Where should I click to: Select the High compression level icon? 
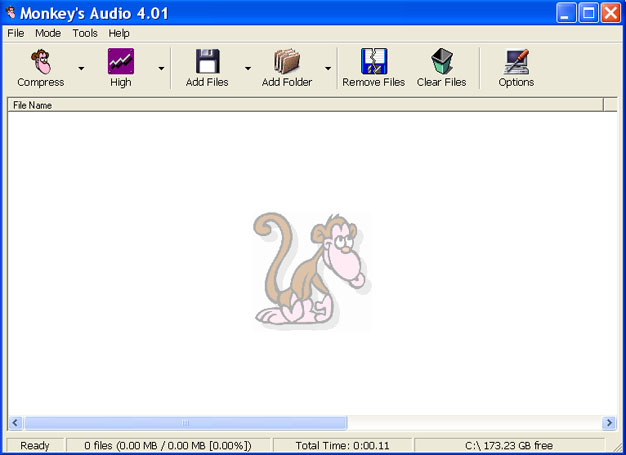coord(121,62)
